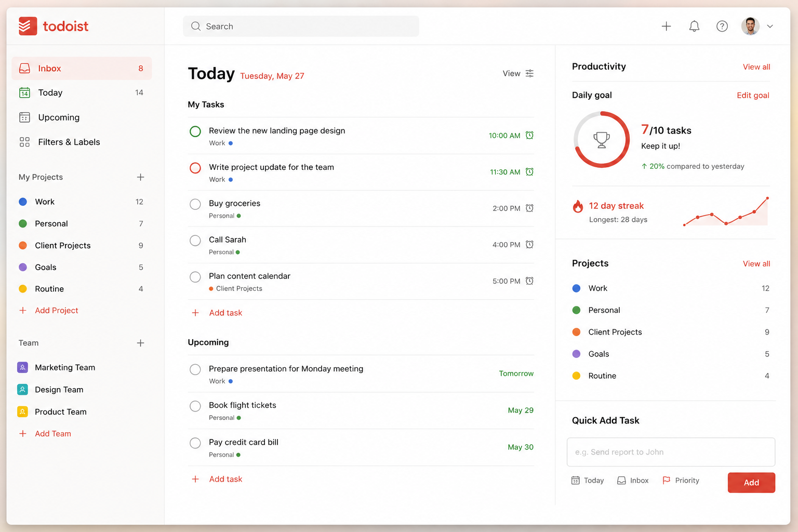Open Marketing Team icon entry
798x532 pixels.
click(22, 367)
